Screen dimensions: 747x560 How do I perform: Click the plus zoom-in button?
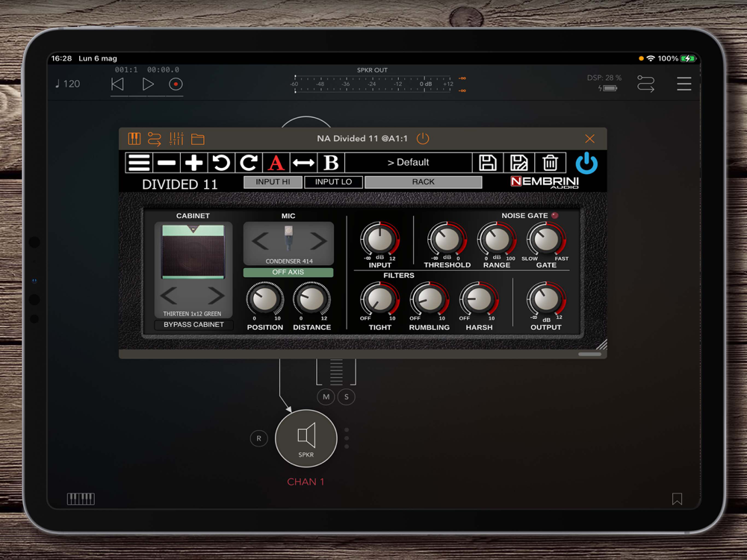pyautogui.click(x=194, y=163)
